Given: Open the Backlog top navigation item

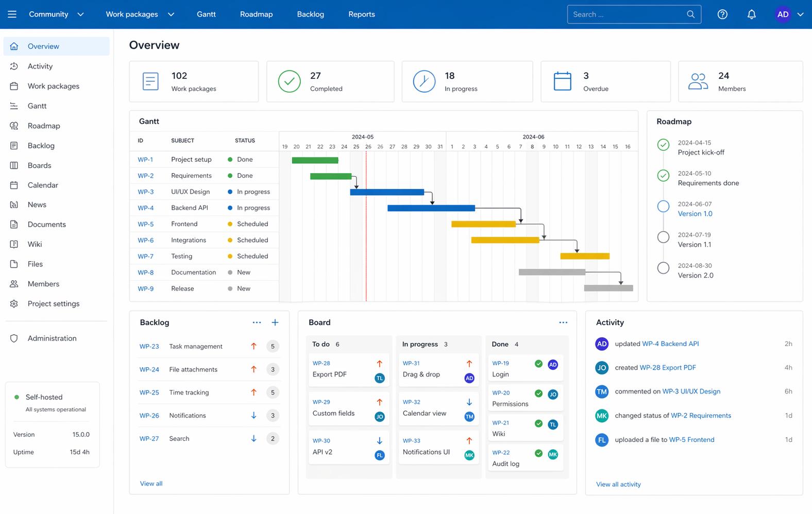Looking at the screenshot, I should 311,14.
